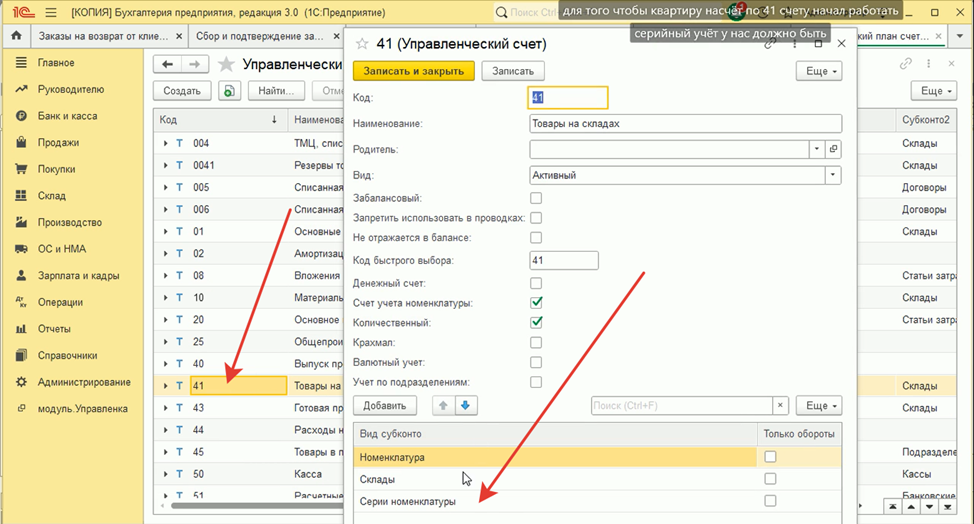Open Администрирование section
974x524 pixels.
pos(84,382)
